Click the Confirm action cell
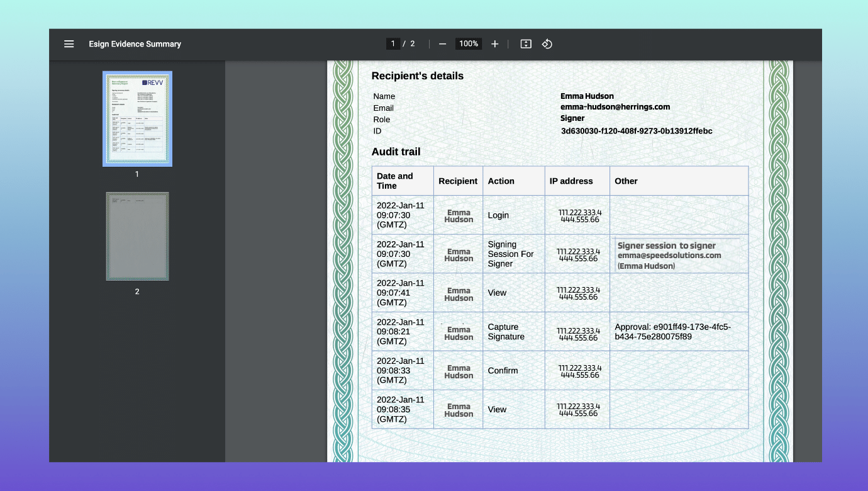 pos(503,371)
